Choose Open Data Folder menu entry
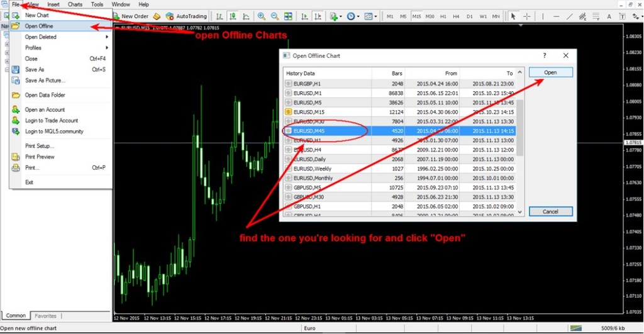This screenshot has width=644, height=334. pos(61,95)
